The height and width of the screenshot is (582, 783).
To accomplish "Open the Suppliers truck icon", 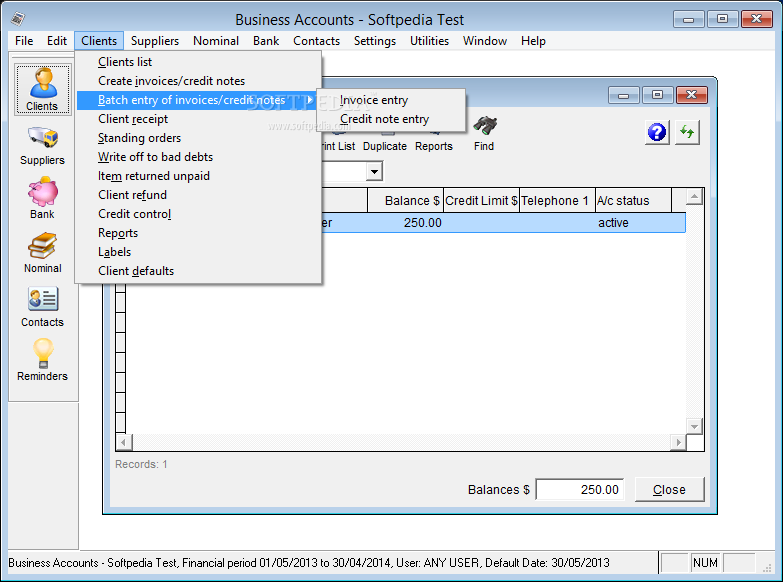I will click(x=42, y=145).
